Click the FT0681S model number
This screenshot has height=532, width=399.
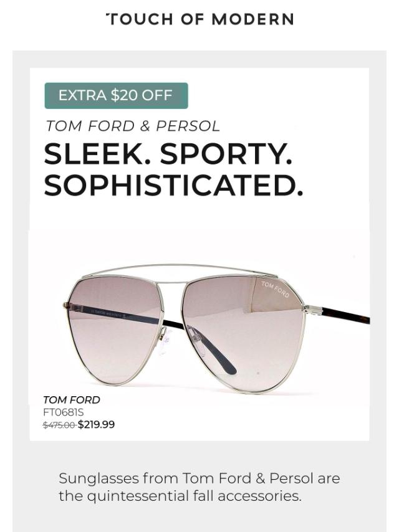64,412
